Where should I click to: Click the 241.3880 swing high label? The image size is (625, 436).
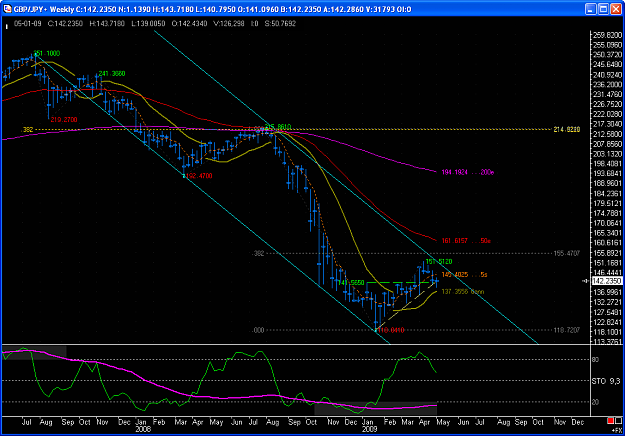click(x=112, y=74)
